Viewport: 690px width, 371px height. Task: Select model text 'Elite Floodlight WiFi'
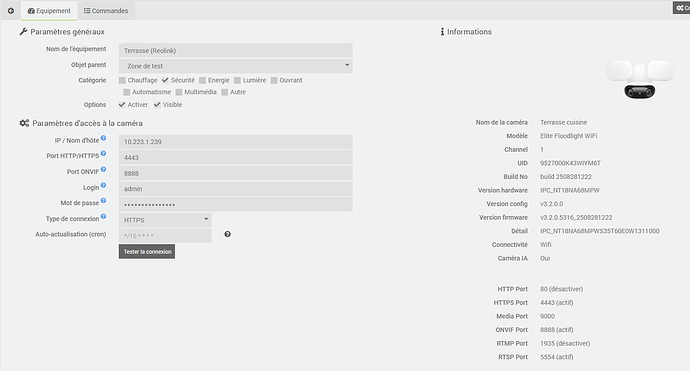tap(569, 136)
